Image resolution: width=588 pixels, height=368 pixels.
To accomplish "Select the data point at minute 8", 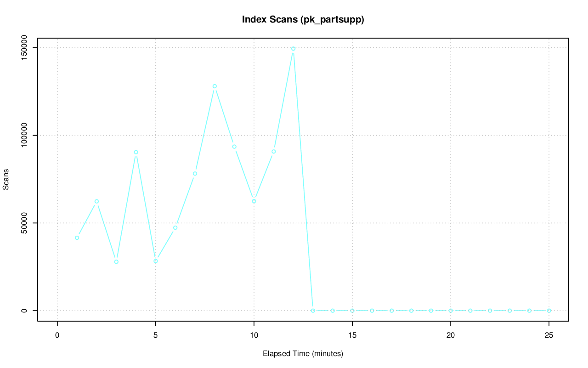I will 215,86.
